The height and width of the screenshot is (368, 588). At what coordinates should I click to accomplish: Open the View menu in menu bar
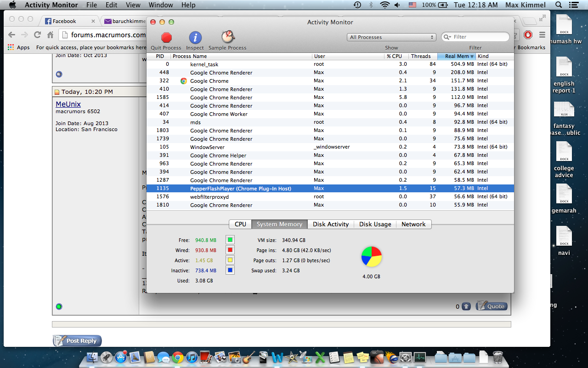[x=133, y=5]
